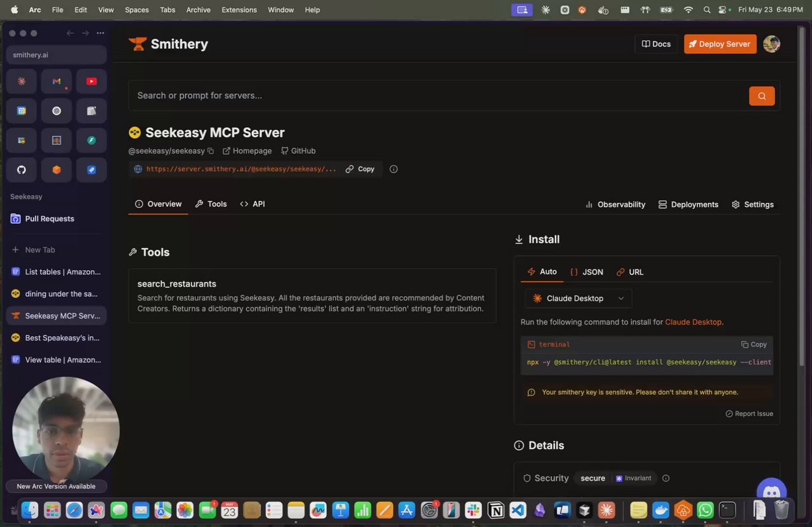Screen dimensions: 812x527
Task: Open WhatsApp from the Dock
Action: (705, 509)
